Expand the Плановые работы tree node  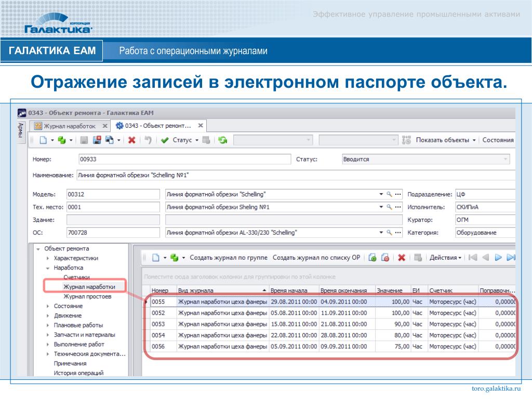pos(47,325)
